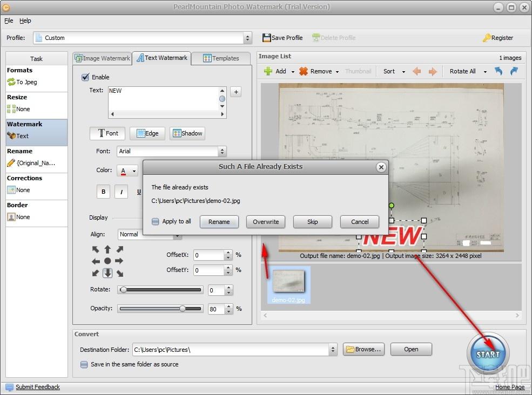Move image left with orange arrow

point(416,71)
